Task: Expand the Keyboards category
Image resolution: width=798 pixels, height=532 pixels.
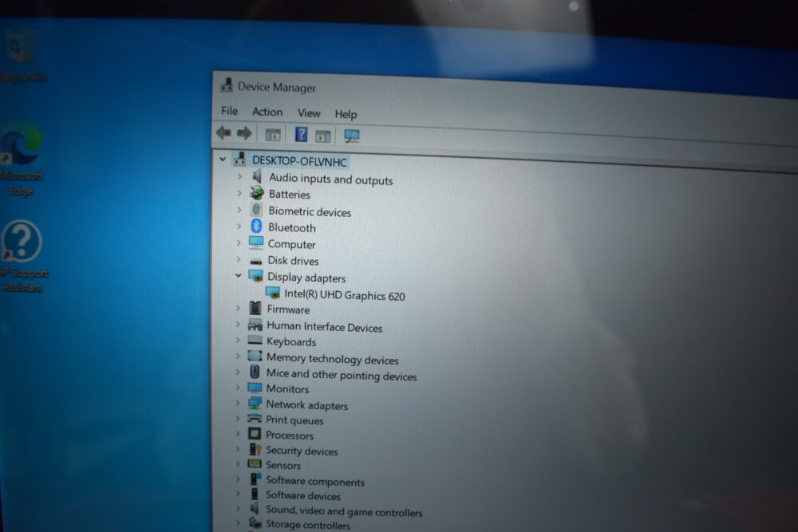Action: point(238,340)
